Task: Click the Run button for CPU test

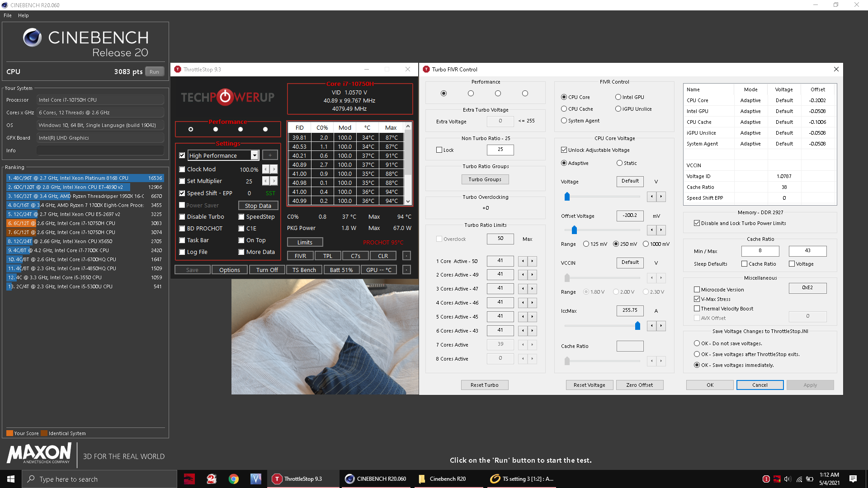Action: (x=155, y=72)
